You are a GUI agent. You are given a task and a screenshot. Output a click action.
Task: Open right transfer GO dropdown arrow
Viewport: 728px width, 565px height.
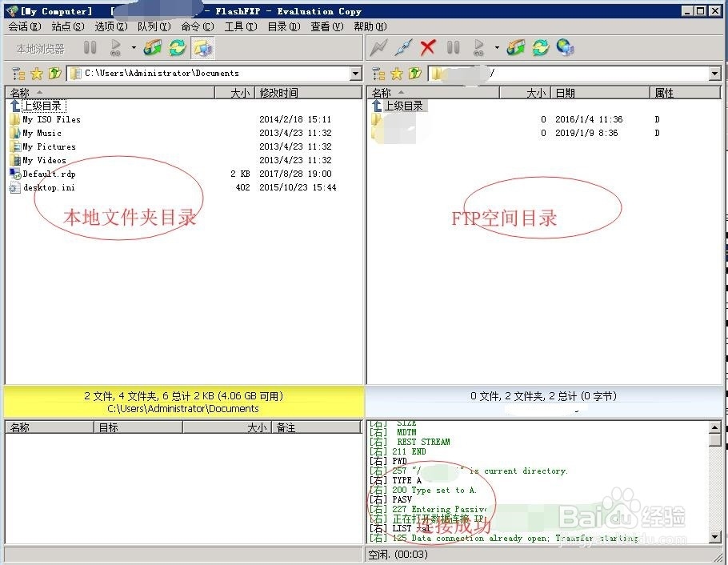coord(497,47)
